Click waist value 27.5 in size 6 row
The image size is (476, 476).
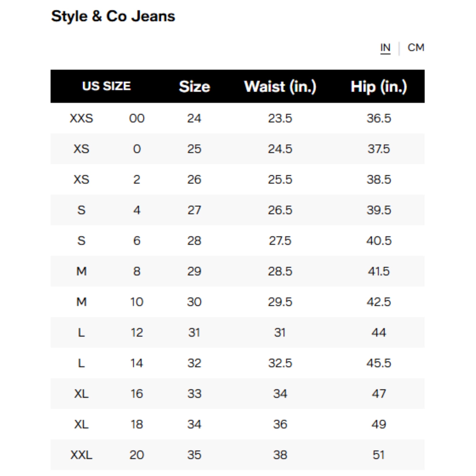tap(280, 241)
